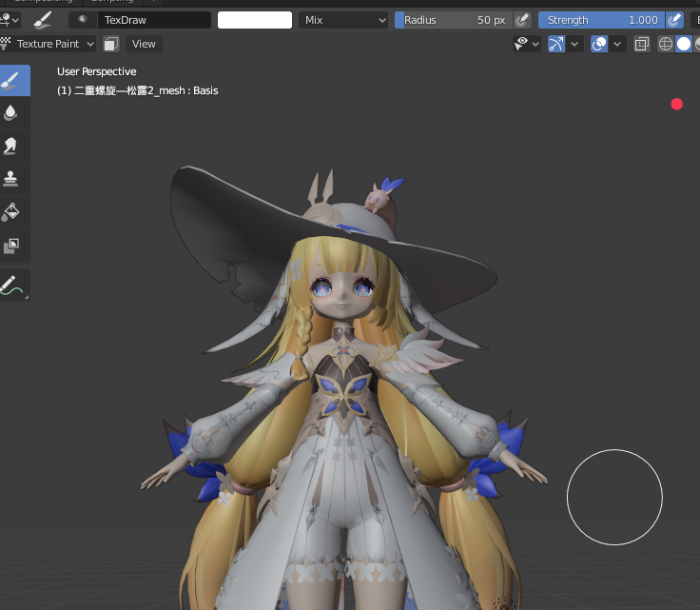Toggle viewport gizmos display
The height and width of the screenshot is (610, 700).
[x=556, y=44]
